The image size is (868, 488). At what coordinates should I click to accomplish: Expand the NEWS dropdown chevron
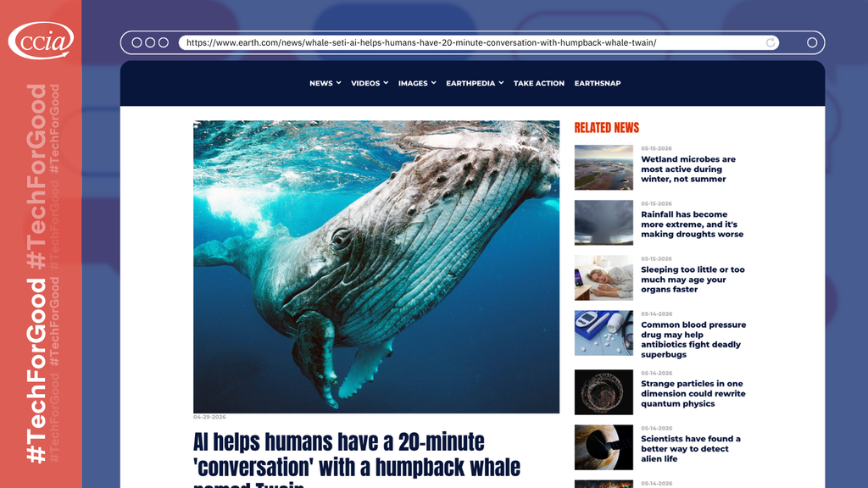click(x=339, y=82)
